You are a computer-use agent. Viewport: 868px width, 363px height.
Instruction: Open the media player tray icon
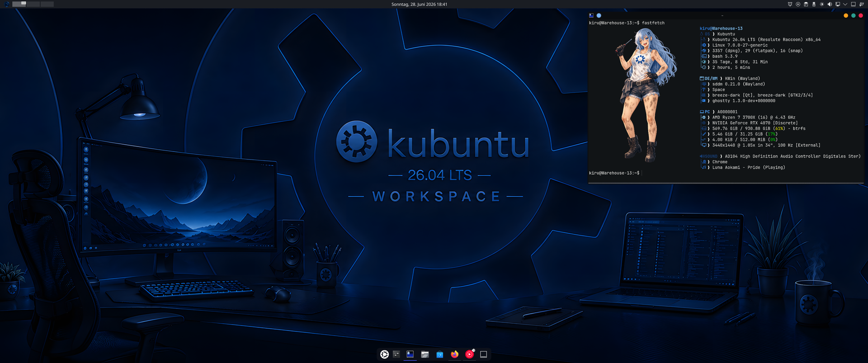(x=798, y=4)
